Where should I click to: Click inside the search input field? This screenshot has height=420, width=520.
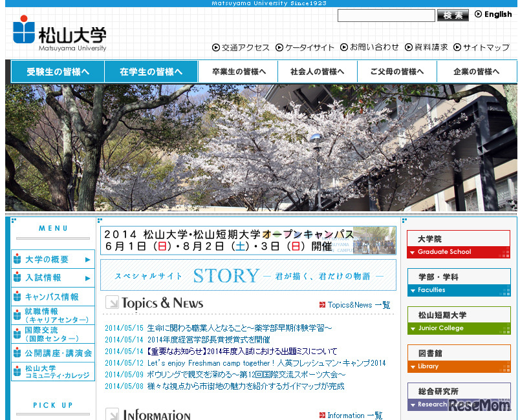[387, 14]
